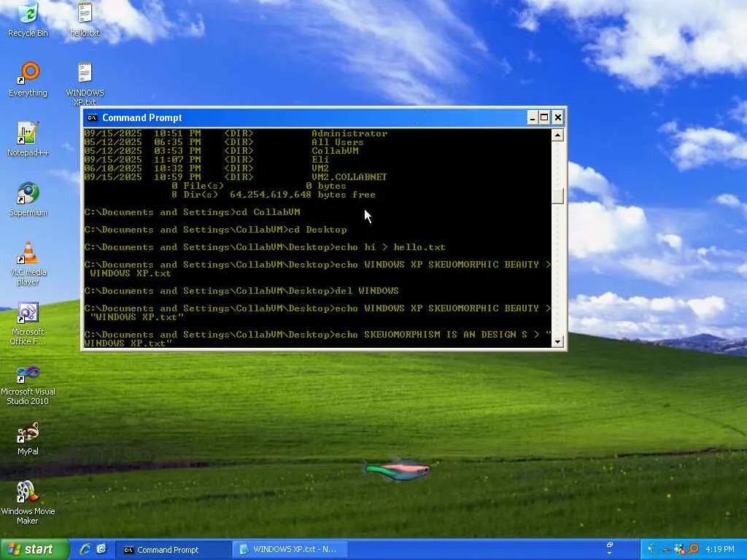Click the 'Administrator' directory entry
The image size is (747, 560).
[349, 133]
